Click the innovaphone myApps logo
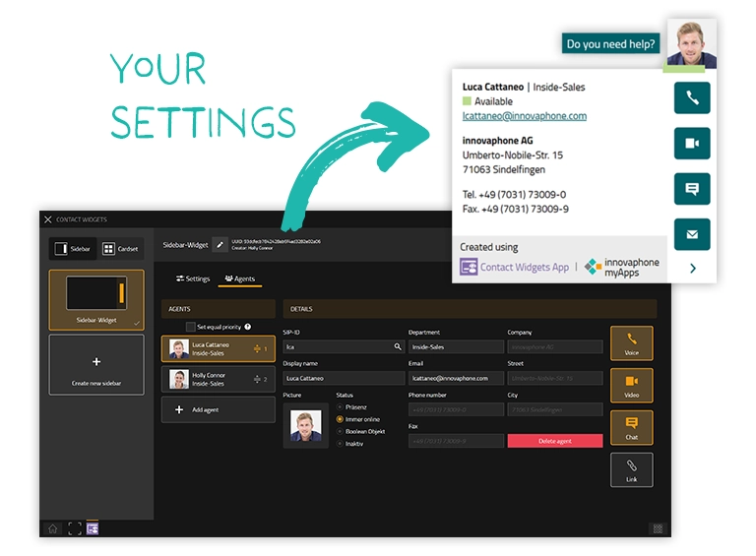The image size is (756, 556). pyautogui.click(x=621, y=267)
